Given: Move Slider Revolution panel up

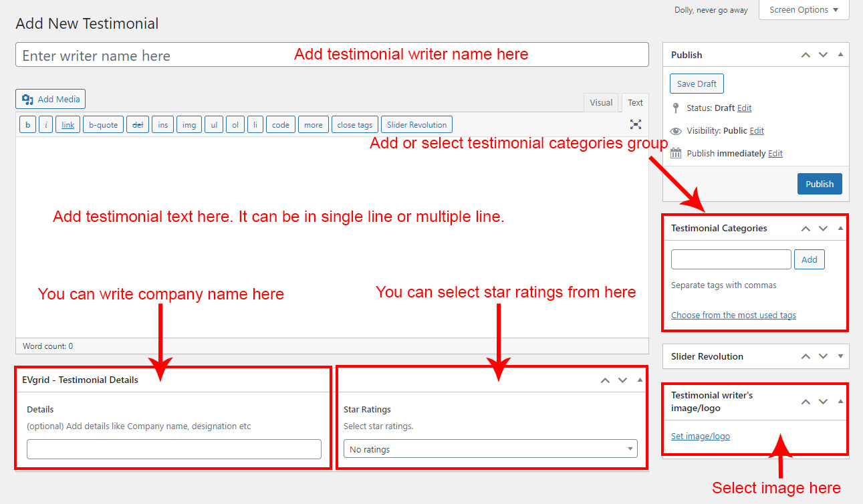Looking at the screenshot, I should (x=806, y=357).
